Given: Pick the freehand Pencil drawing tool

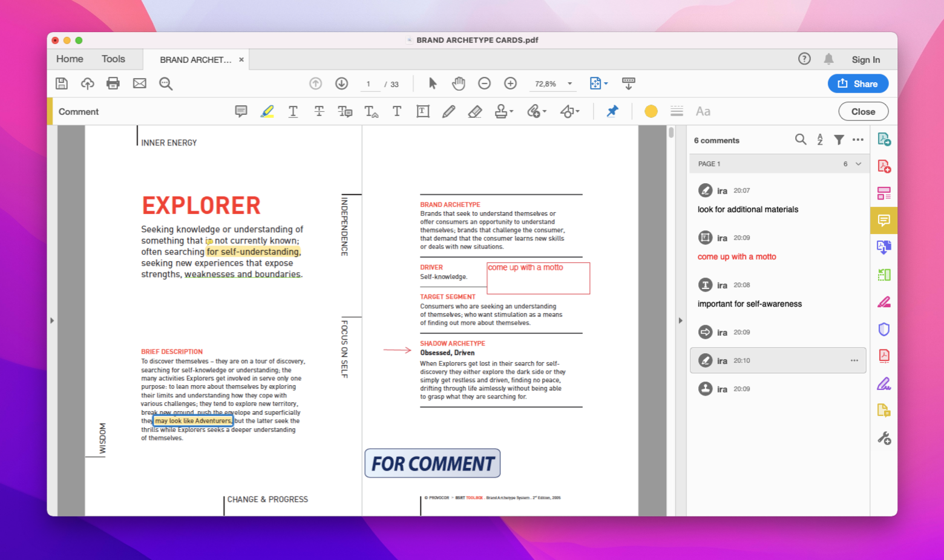Looking at the screenshot, I should (448, 111).
